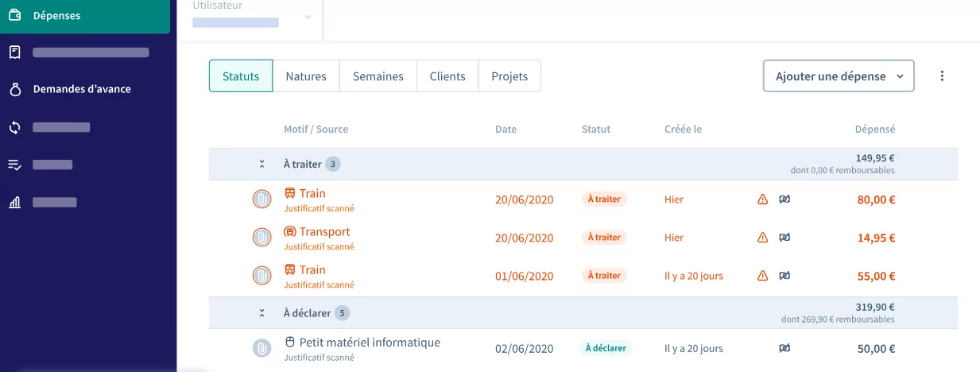Open the Utilisateur dropdown

tap(252, 17)
